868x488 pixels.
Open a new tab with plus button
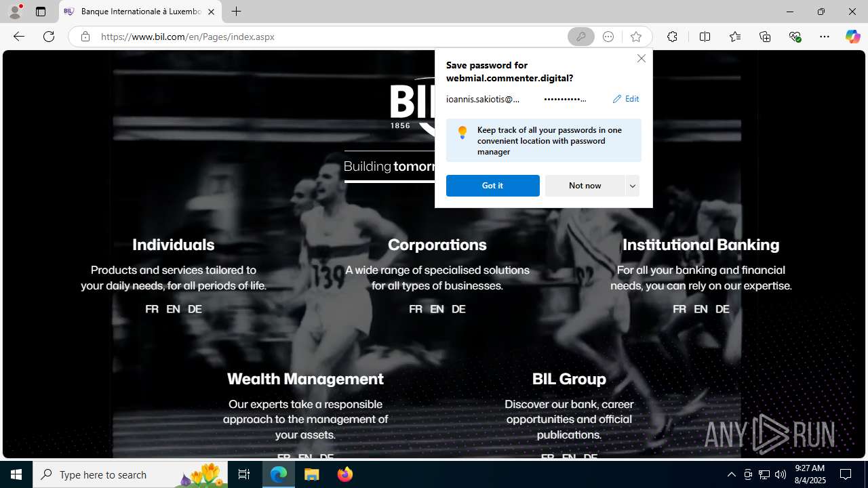coord(236,12)
